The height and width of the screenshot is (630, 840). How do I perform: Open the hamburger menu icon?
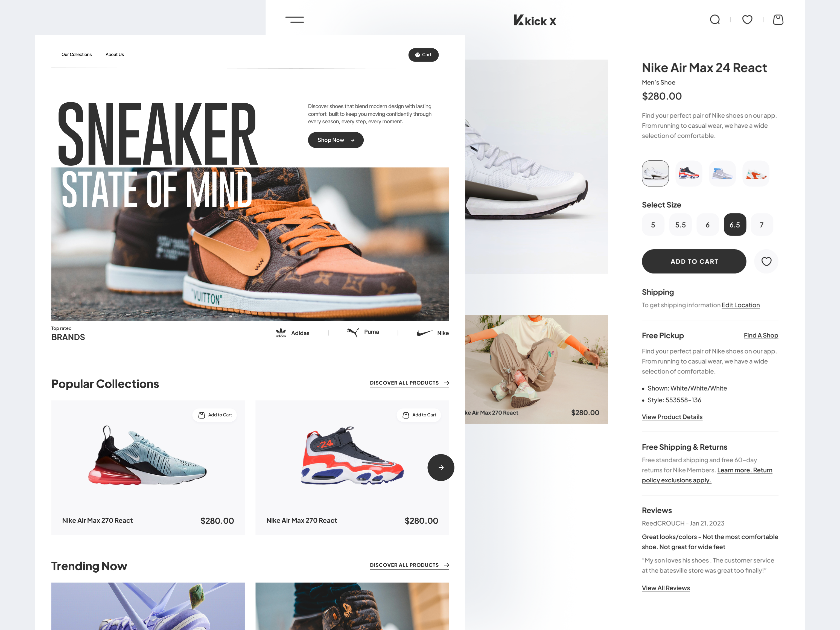[294, 19]
